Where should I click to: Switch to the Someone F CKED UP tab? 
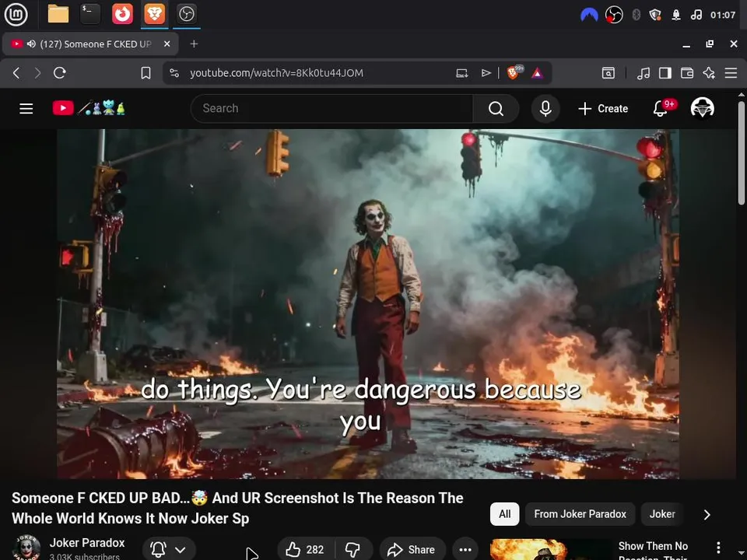pos(90,44)
